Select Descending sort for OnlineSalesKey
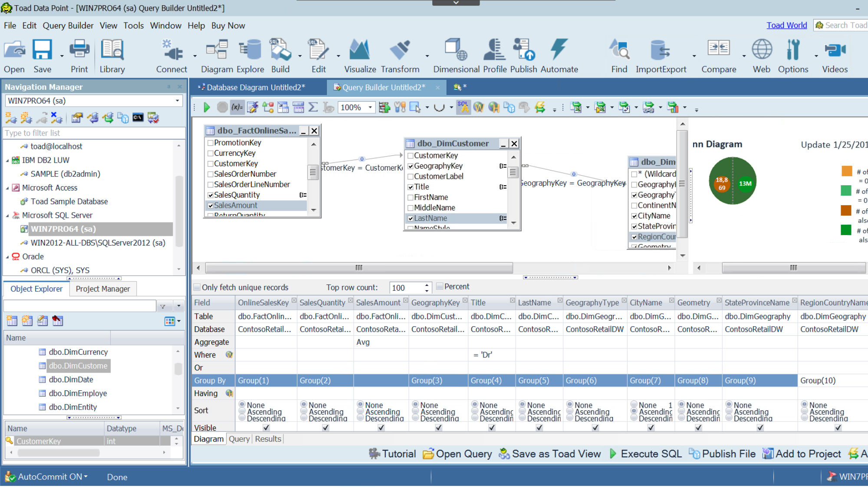This screenshot has height=488, width=868. coord(242,418)
